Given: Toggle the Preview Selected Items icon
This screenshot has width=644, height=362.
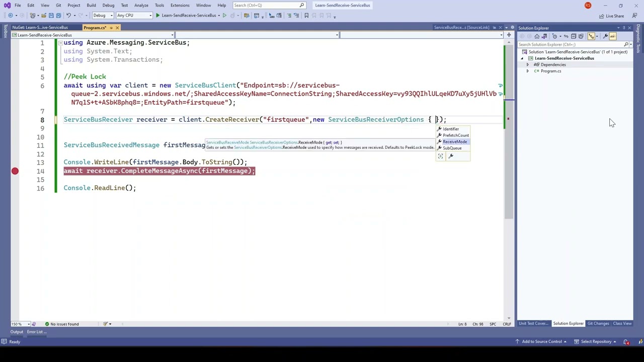Looking at the screenshot, I should [x=612, y=36].
